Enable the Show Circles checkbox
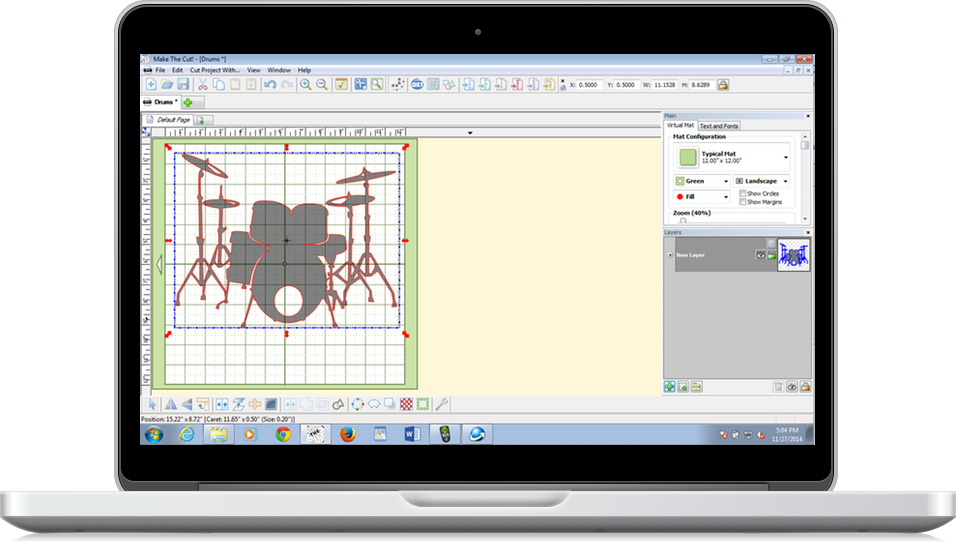 [x=742, y=193]
